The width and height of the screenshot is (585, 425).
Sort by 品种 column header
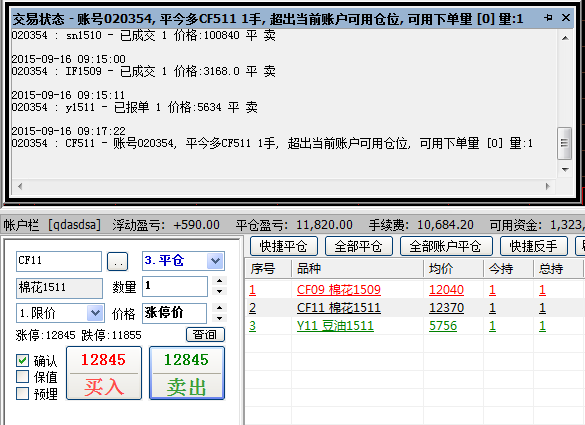click(x=357, y=269)
